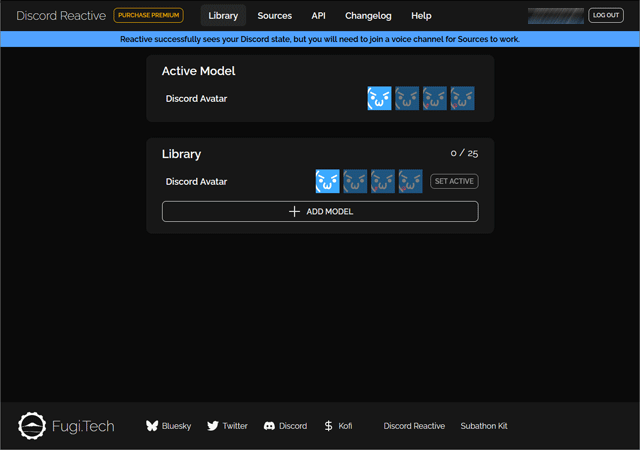This screenshot has width=640, height=450.
Task: Select the bright first avatar in Active Model
Action: coord(379,98)
